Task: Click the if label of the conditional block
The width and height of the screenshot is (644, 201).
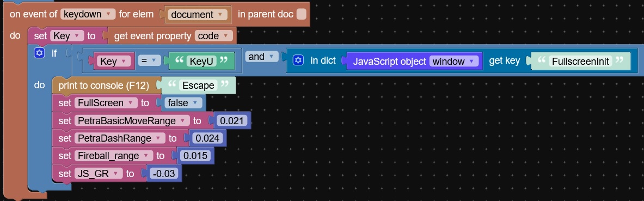Action: (x=54, y=53)
